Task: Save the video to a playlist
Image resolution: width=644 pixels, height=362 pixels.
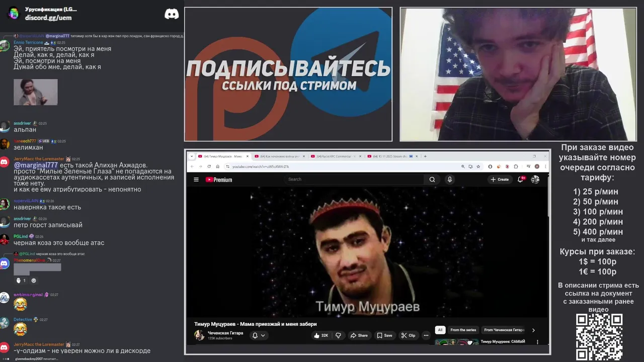Action: [385, 335]
